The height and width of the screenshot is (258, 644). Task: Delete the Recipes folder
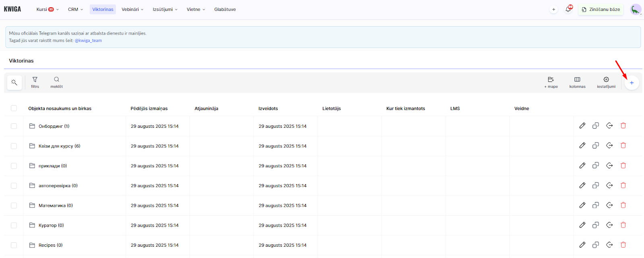coord(623,245)
